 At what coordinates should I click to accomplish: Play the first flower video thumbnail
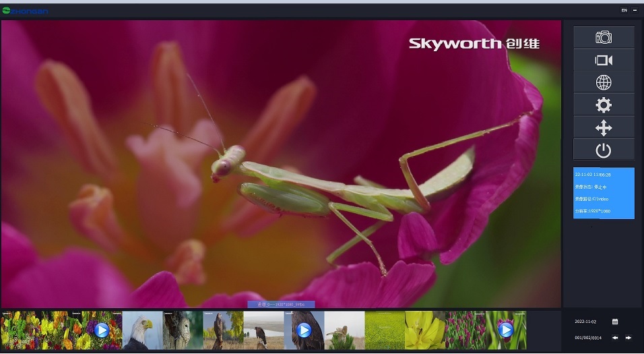click(102, 330)
